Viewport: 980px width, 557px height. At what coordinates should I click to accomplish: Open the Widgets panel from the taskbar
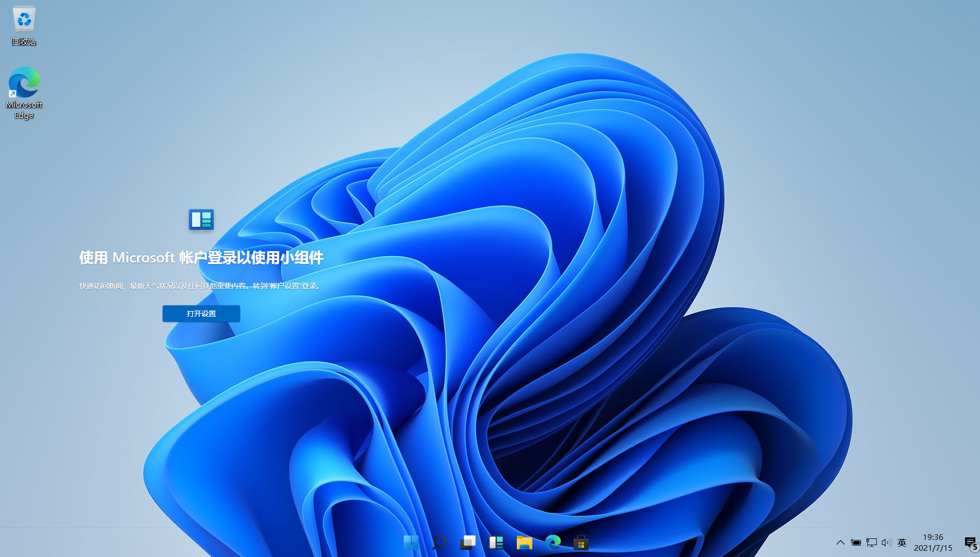tap(496, 543)
